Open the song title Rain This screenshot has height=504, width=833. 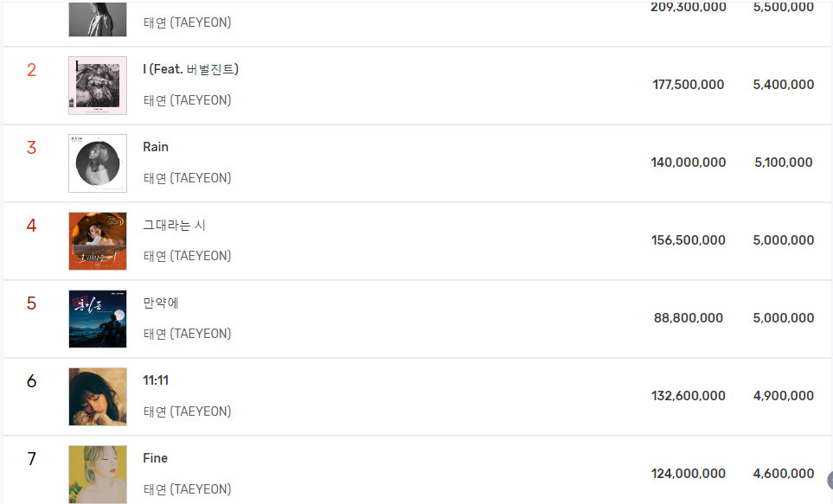tap(156, 147)
